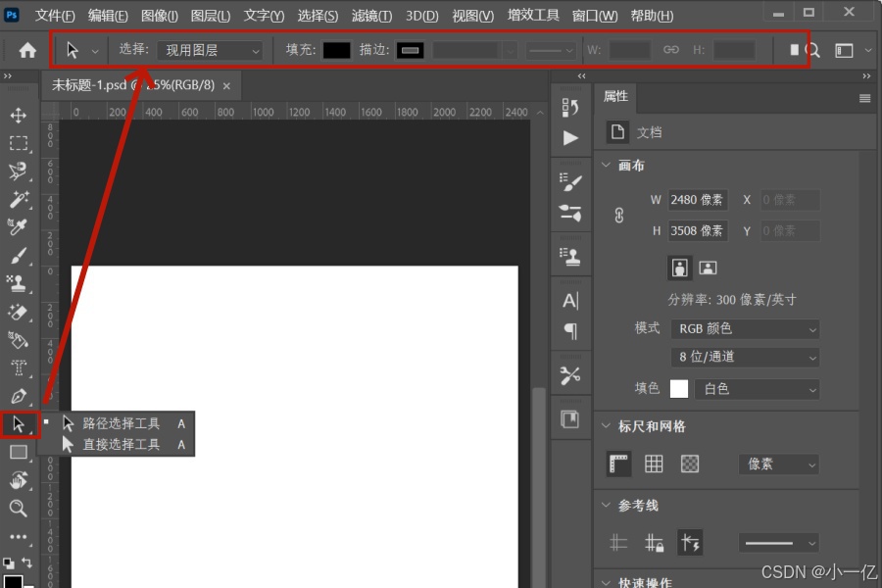Collapse the 画布 section
The height and width of the screenshot is (588, 882).
(606, 166)
